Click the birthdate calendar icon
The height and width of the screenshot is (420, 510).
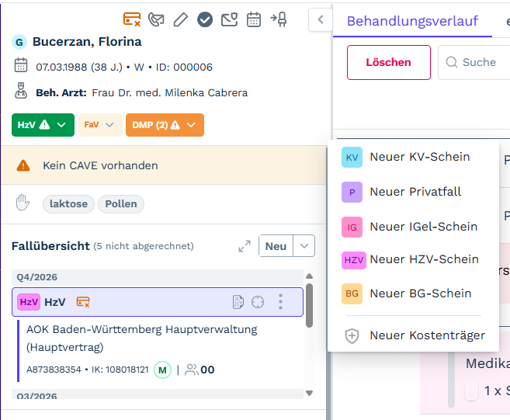point(21,64)
